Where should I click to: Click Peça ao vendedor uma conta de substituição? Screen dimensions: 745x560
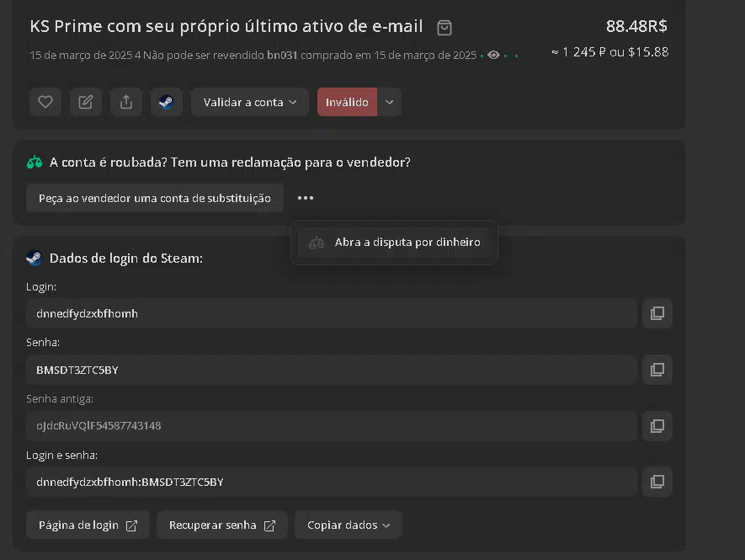point(155,198)
